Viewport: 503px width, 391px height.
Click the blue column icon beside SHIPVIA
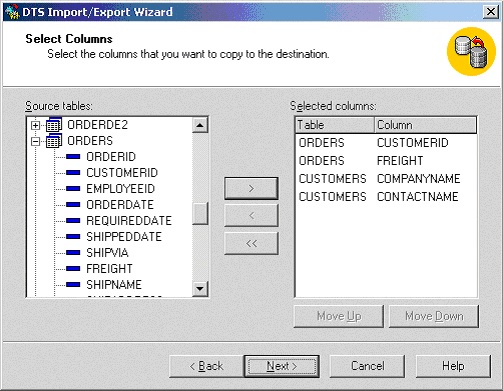(x=73, y=252)
